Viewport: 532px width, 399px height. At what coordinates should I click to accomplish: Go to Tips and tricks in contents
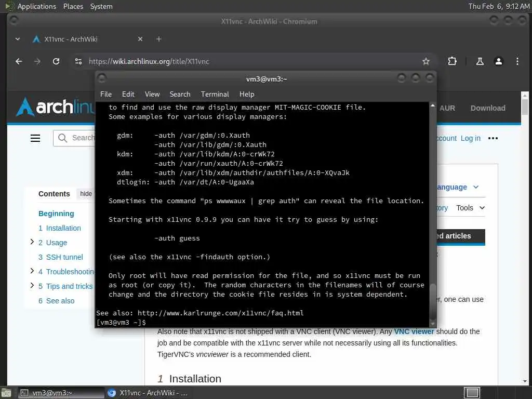pos(65,286)
